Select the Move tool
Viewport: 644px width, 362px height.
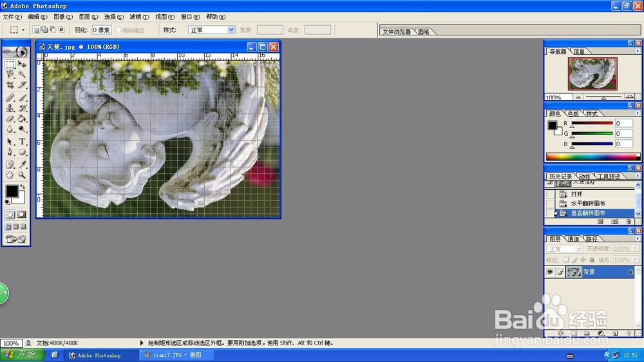[22, 64]
